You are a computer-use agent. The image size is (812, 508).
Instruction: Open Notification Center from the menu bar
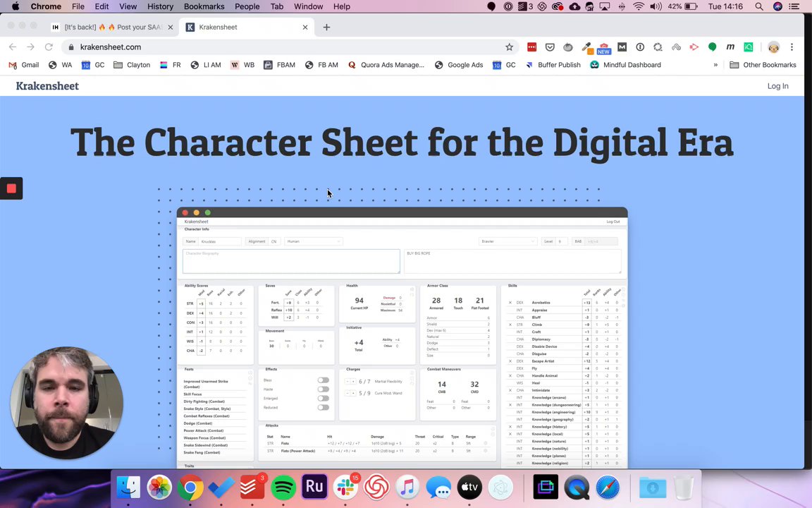click(x=794, y=6)
